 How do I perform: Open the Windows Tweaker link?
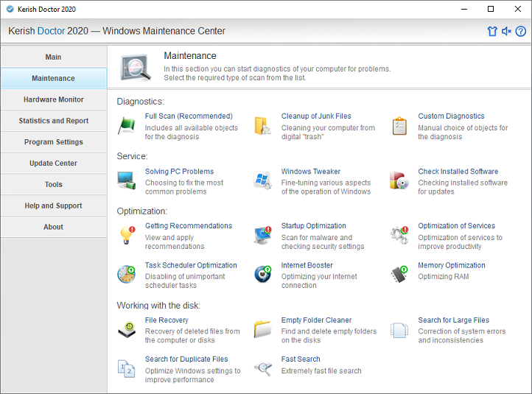tap(310, 172)
